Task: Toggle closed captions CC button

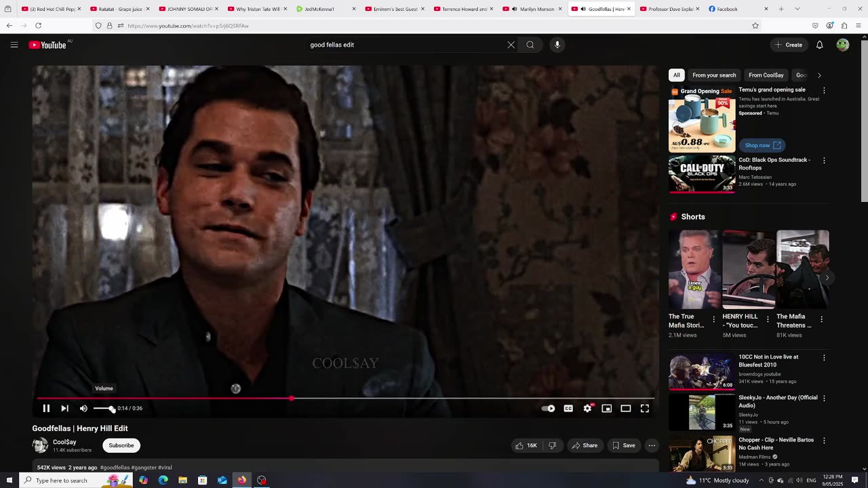Action: pyautogui.click(x=568, y=408)
